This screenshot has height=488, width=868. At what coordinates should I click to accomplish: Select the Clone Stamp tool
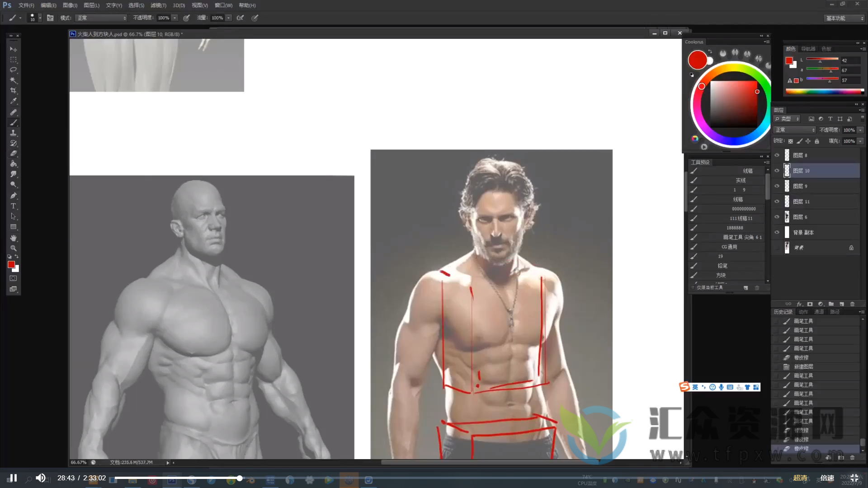13,133
